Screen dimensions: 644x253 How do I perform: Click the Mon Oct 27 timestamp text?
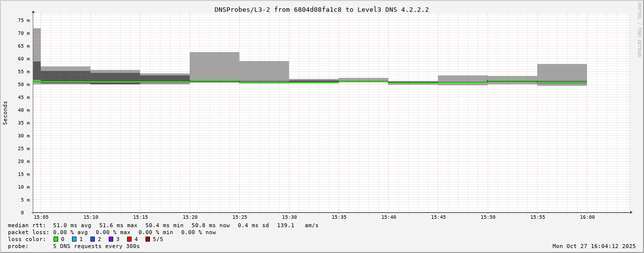[x=594, y=246]
